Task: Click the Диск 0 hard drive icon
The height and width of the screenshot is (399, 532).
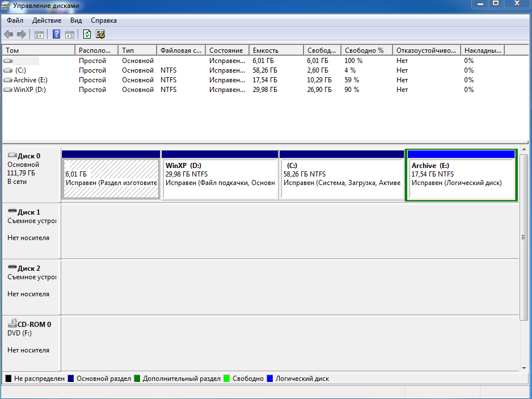Action: (x=12, y=155)
